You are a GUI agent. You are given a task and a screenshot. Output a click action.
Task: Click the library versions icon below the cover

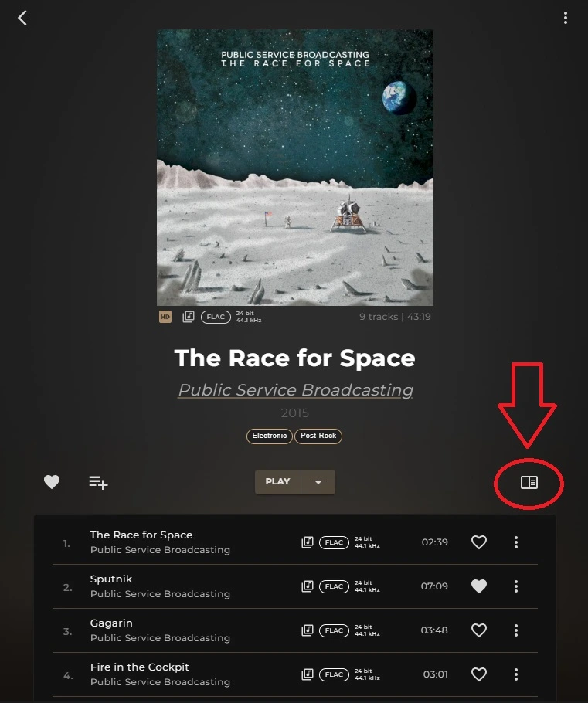coord(189,317)
